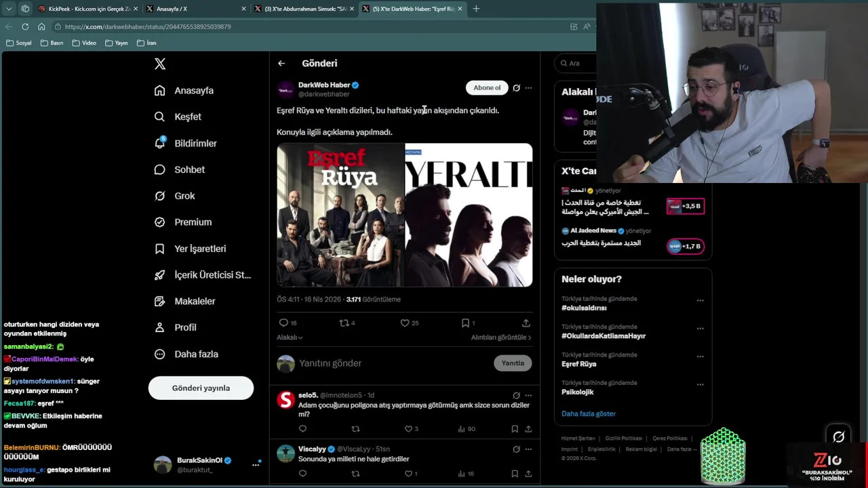Open DarkWeb Haber profile avatar
868x488 pixels.
tap(285, 89)
